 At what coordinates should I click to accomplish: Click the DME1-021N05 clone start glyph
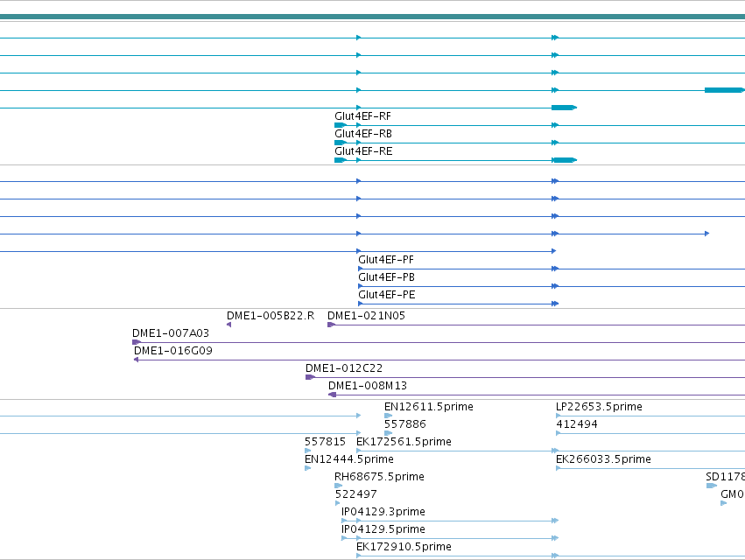click(x=331, y=325)
